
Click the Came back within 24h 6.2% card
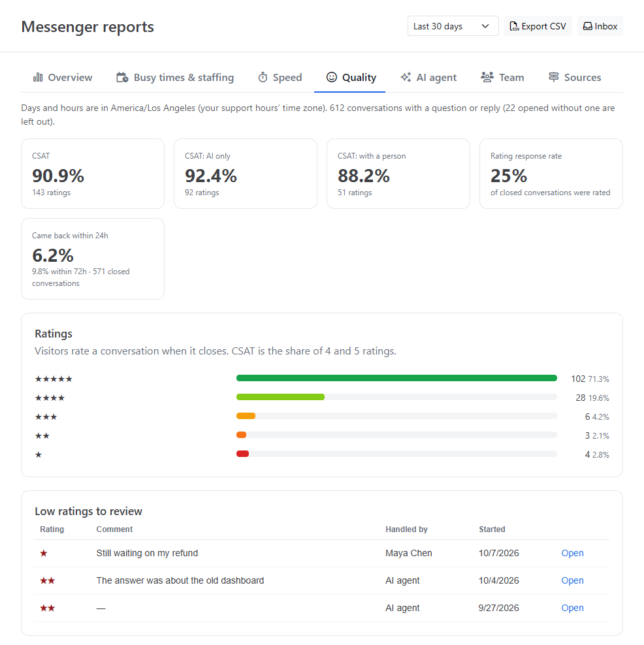coord(93,259)
